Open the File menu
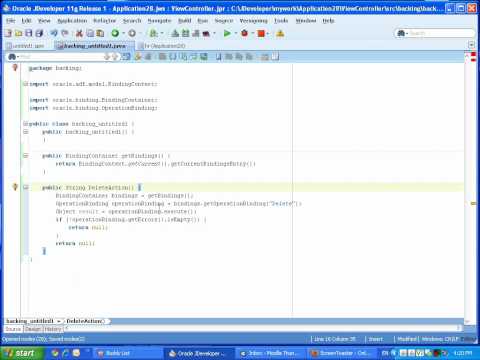480x360 pixels. point(11,21)
